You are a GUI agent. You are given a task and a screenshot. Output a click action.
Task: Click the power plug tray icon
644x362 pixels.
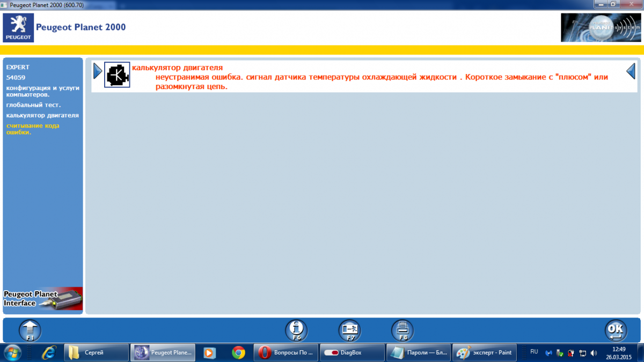coord(571,353)
